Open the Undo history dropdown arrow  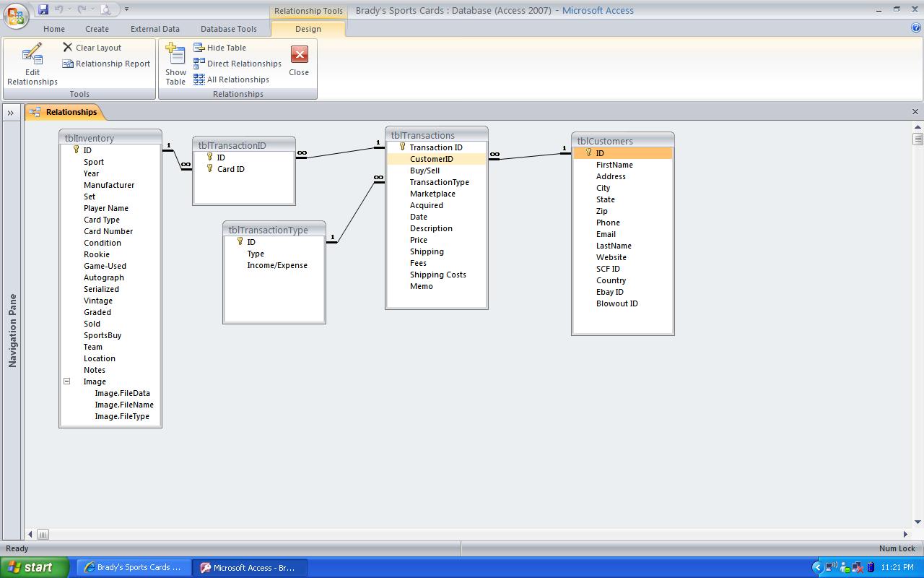pyautogui.click(x=70, y=9)
